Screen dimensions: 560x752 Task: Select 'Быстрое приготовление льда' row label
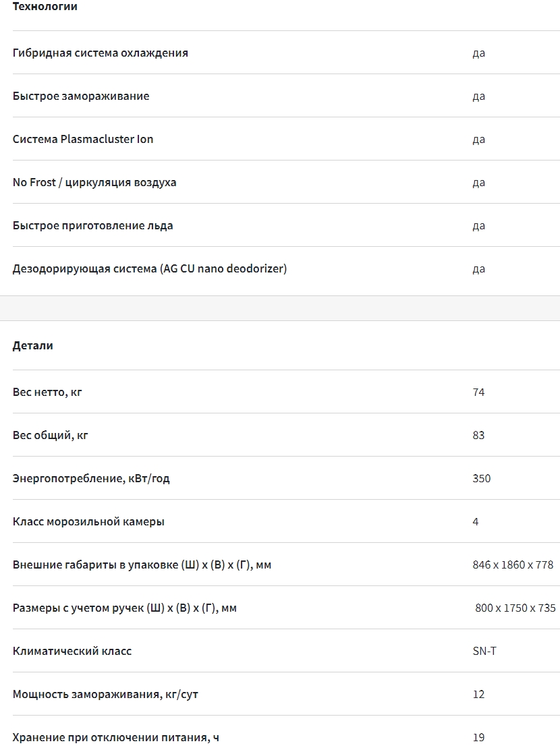click(93, 225)
